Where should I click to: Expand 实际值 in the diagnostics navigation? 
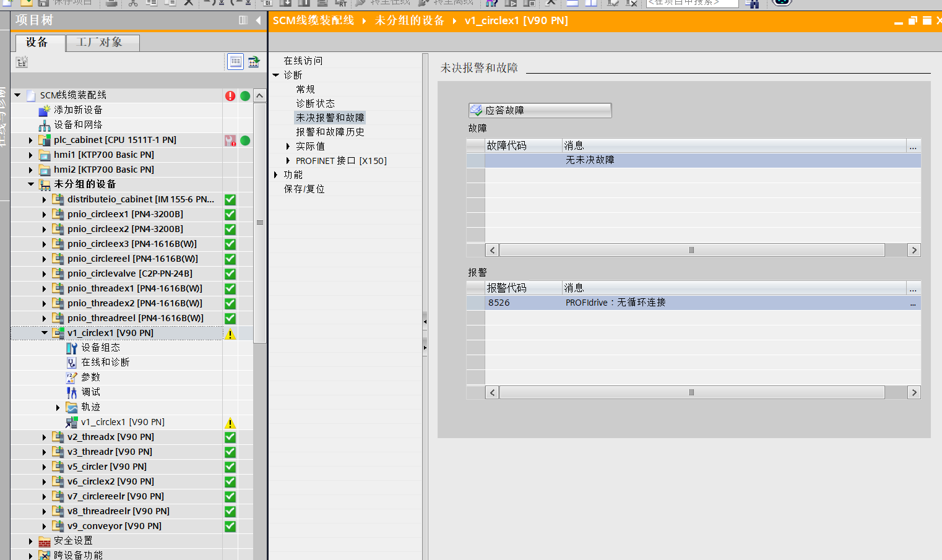(288, 147)
